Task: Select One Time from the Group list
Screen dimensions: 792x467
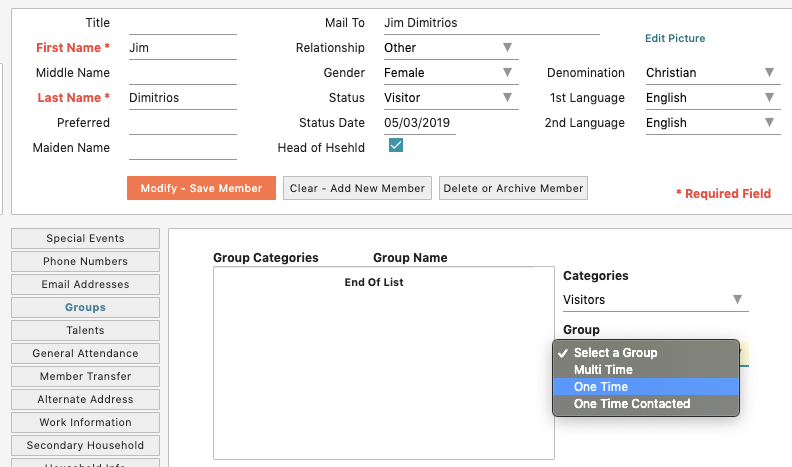Action: 646,387
